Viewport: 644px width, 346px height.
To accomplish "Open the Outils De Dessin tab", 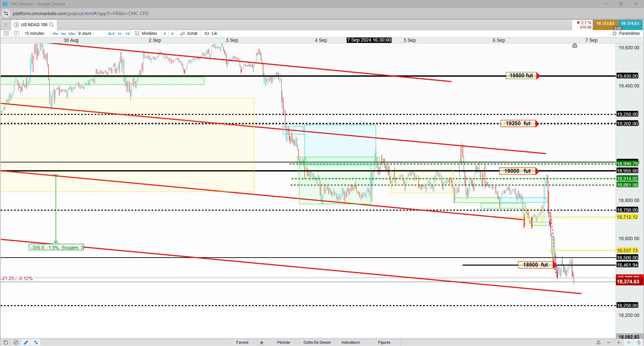I will pos(317,342).
